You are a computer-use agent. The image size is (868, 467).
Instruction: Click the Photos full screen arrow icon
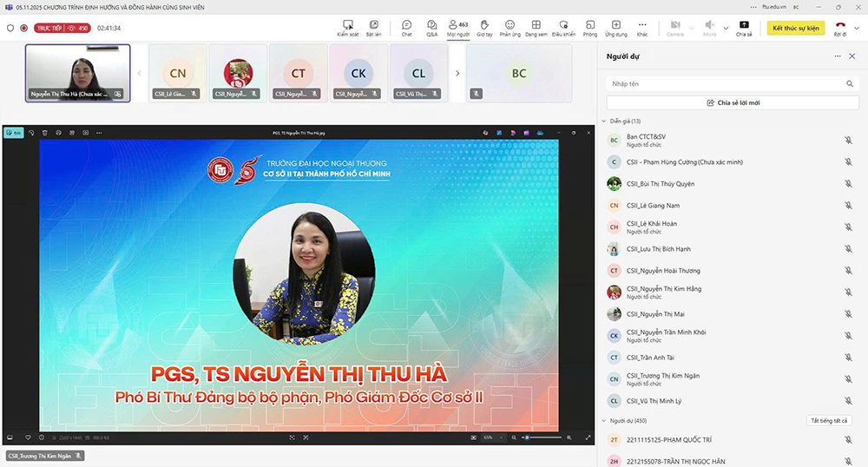588,437
